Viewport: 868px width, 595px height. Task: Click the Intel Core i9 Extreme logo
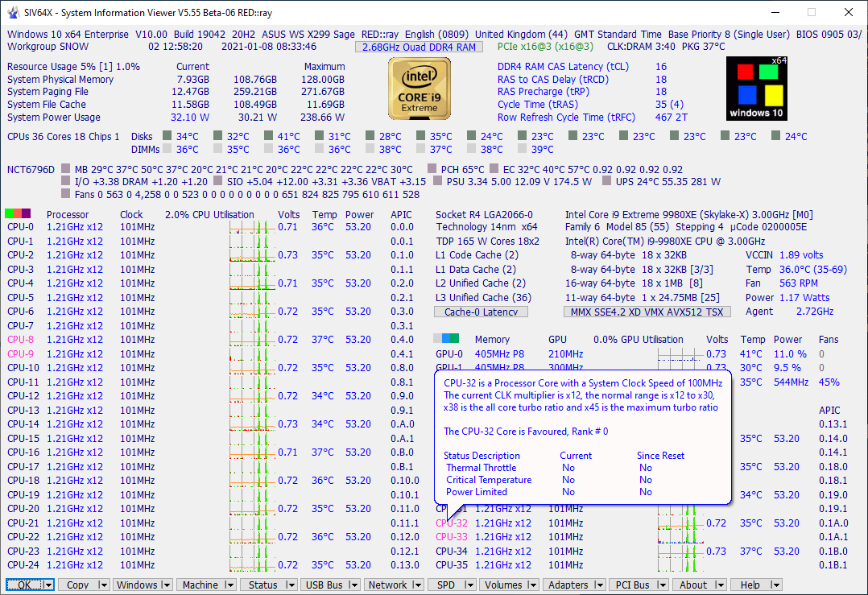419,89
